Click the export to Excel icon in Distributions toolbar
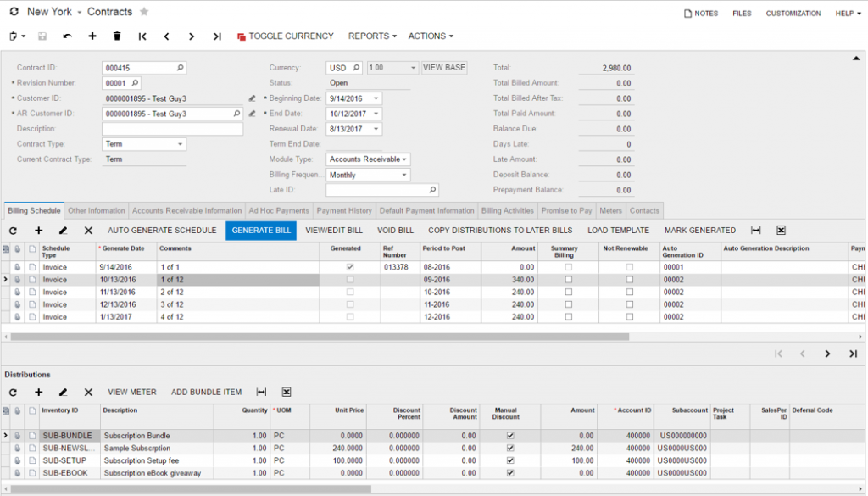This screenshot has width=868, height=496. point(287,392)
